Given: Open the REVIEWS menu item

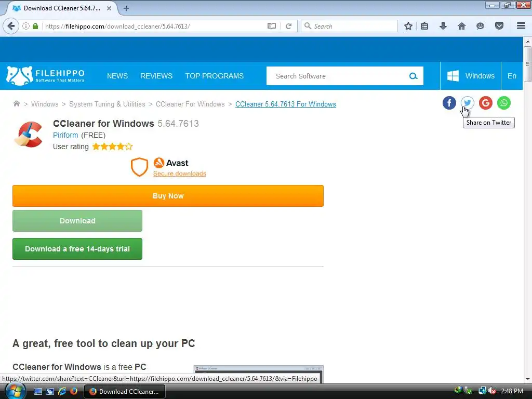Looking at the screenshot, I should tap(156, 76).
